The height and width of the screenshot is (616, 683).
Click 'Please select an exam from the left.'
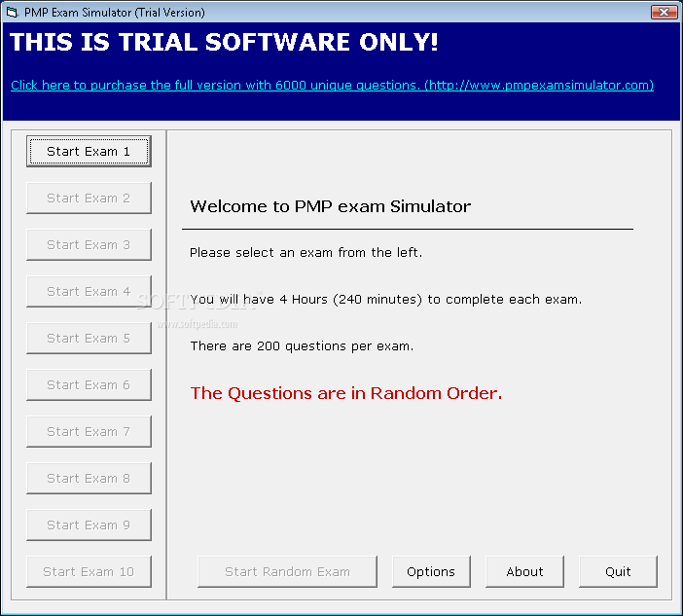point(306,253)
